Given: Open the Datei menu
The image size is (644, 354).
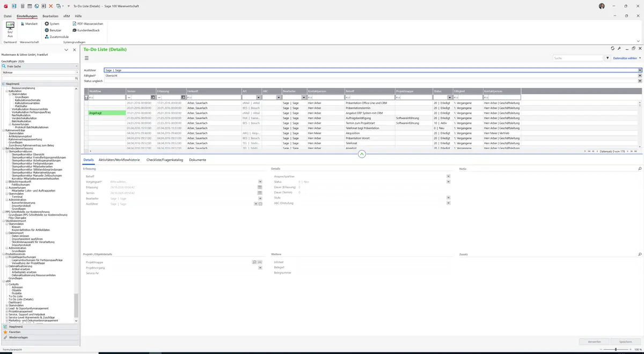Looking at the screenshot, I should (x=8, y=16).
